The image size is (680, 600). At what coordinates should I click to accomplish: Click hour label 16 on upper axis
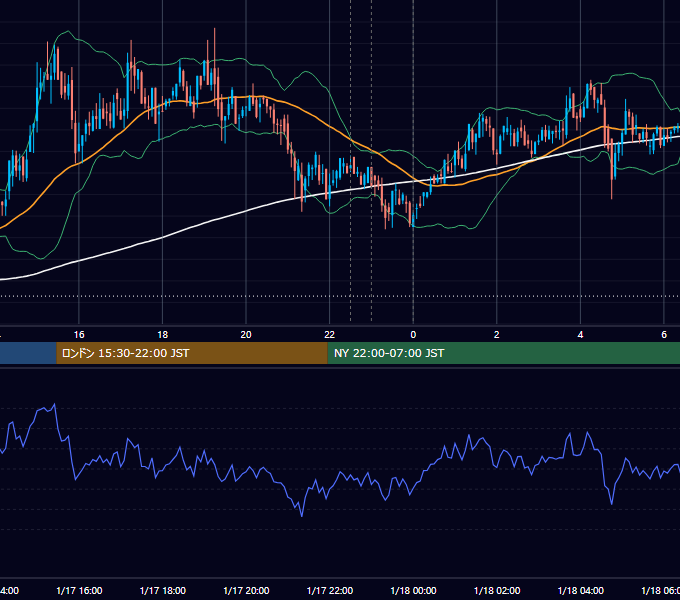click(x=79, y=334)
